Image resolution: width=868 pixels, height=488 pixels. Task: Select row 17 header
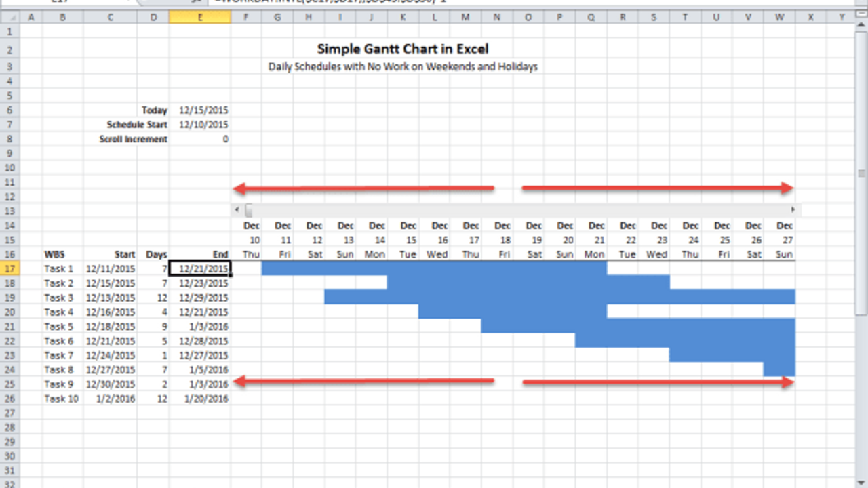tap(10, 268)
